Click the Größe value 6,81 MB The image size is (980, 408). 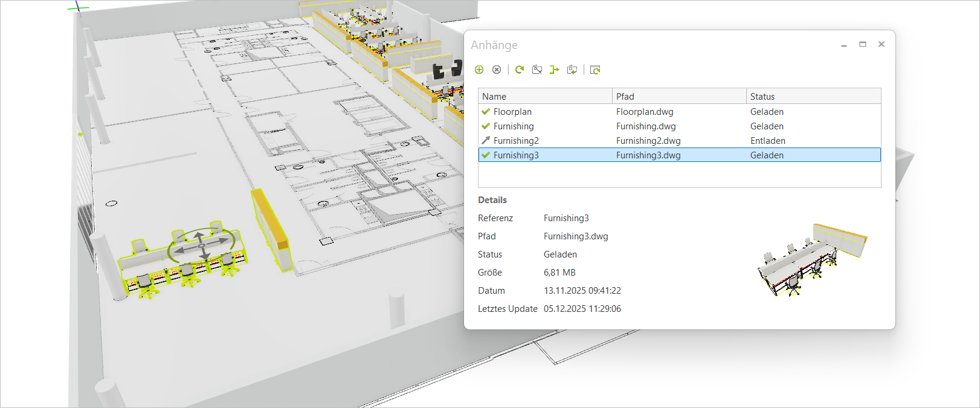[559, 273]
